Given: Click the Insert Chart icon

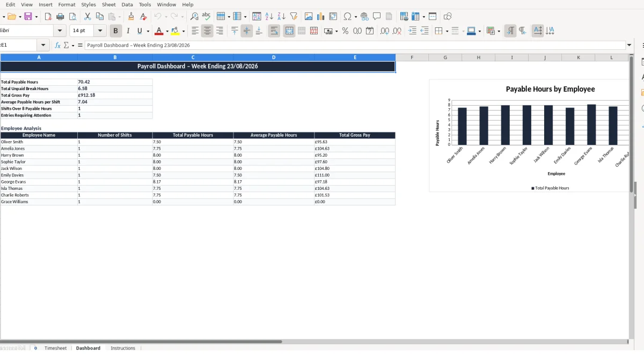Looking at the screenshot, I should point(321,17).
